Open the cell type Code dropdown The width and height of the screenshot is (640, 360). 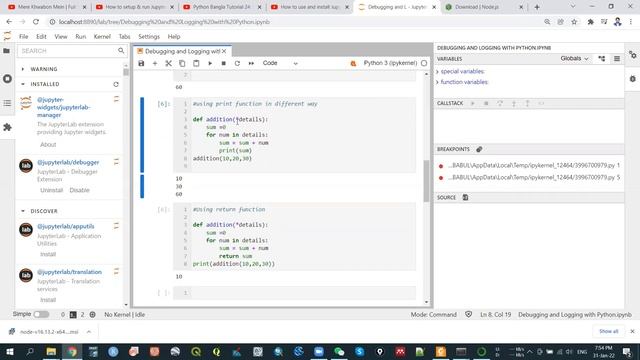click(x=280, y=63)
